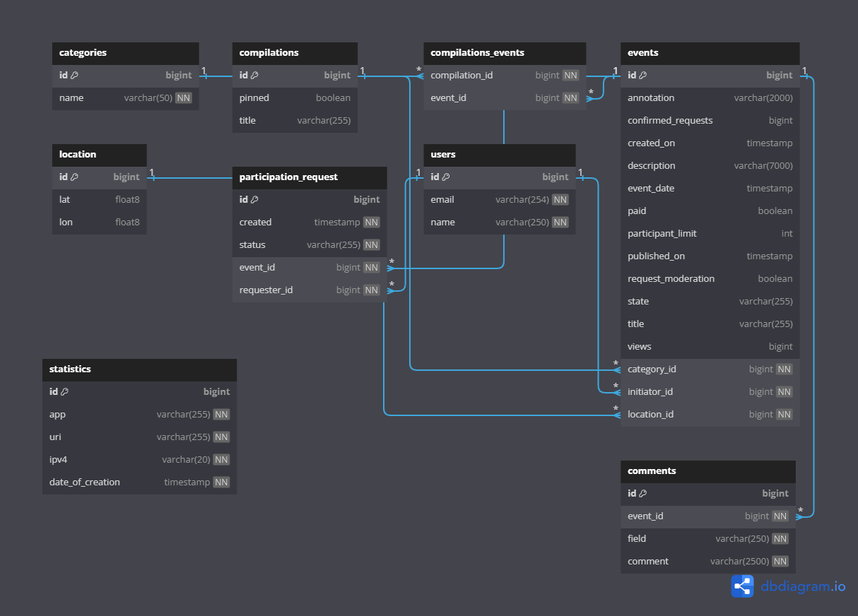
Task: Click the key icon in location id row
Action: pos(74,177)
